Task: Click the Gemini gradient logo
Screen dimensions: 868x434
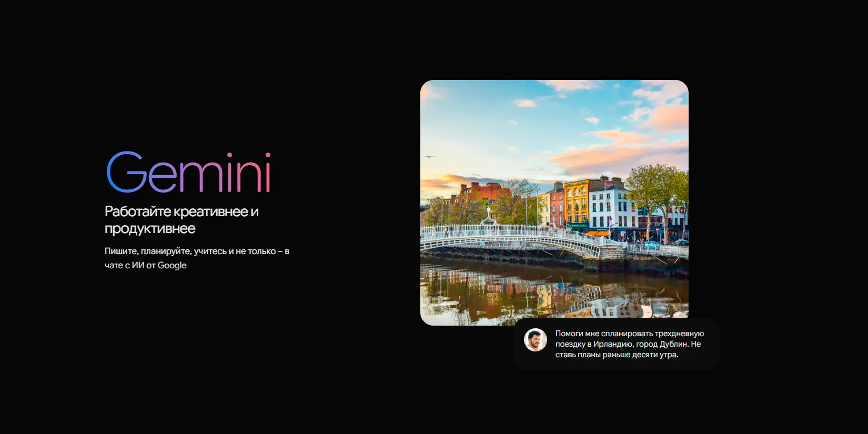Action: pyautogui.click(x=189, y=172)
